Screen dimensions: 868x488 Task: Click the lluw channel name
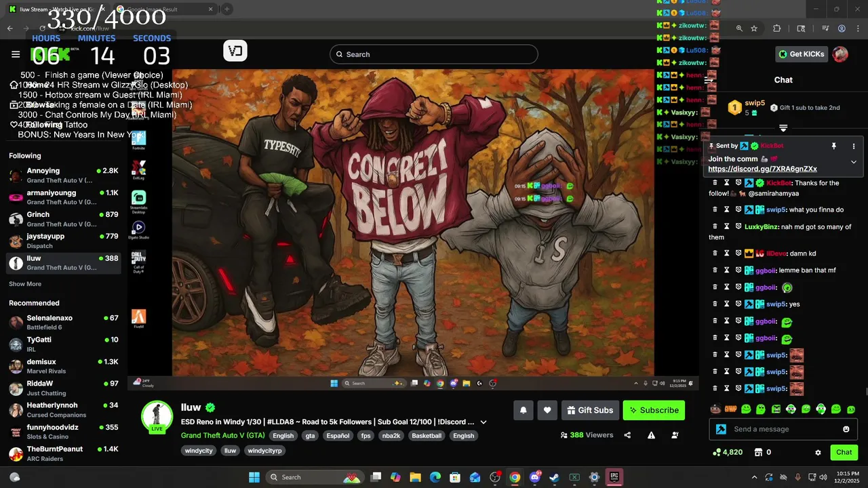pyautogui.click(x=191, y=407)
